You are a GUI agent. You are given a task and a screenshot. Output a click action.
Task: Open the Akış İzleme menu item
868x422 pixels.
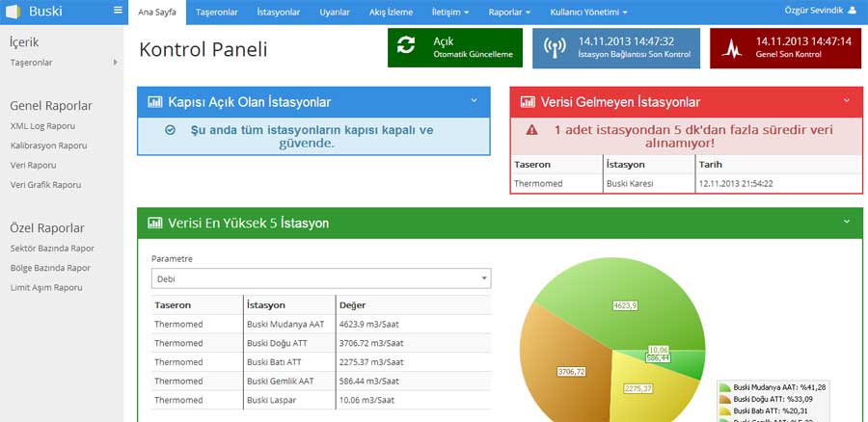point(391,13)
